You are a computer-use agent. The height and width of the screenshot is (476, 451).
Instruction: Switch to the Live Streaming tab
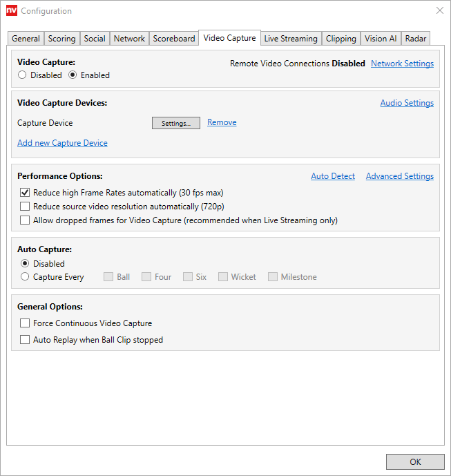point(291,39)
